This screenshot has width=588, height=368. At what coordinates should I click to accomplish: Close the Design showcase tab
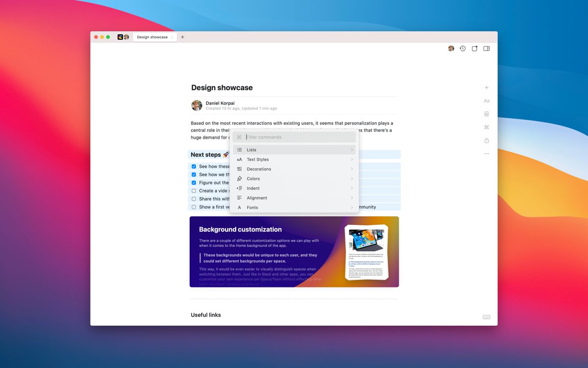click(x=172, y=37)
